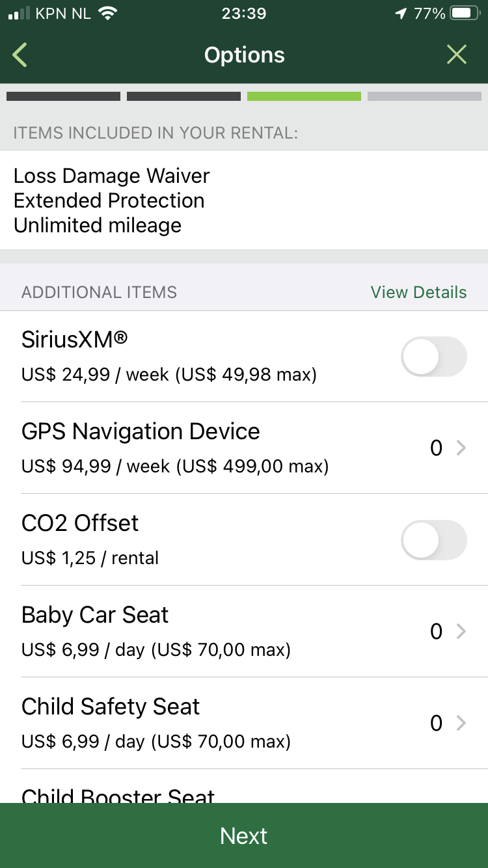Open GPS Navigation Device quantity chevron
Viewport: 488px width, 868px height.
[x=461, y=448]
